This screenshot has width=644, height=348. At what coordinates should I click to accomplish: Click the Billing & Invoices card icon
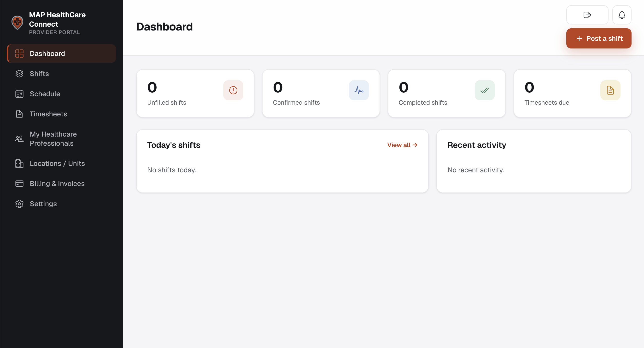tap(19, 184)
